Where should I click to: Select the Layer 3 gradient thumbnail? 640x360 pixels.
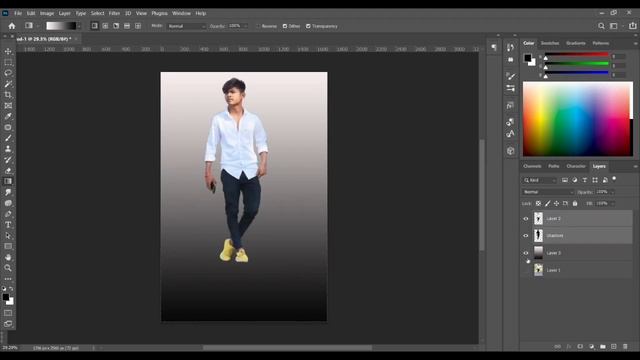[538, 253]
